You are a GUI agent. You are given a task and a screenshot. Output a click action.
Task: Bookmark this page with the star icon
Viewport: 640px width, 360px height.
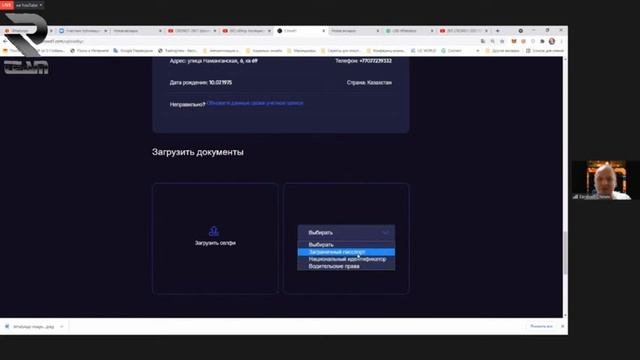pyautogui.click(x=502, y=41)
